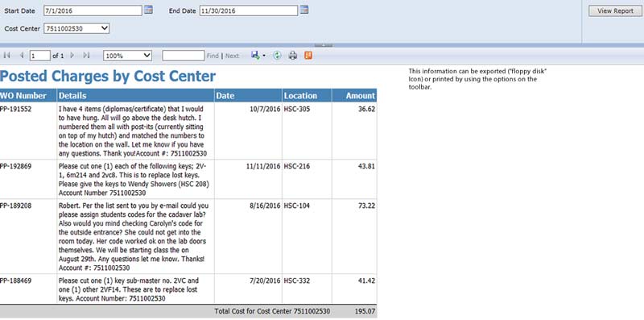Click location HSC-216
Screen dimensions: 644x320
pyautogui.click(x=297, y=167)
